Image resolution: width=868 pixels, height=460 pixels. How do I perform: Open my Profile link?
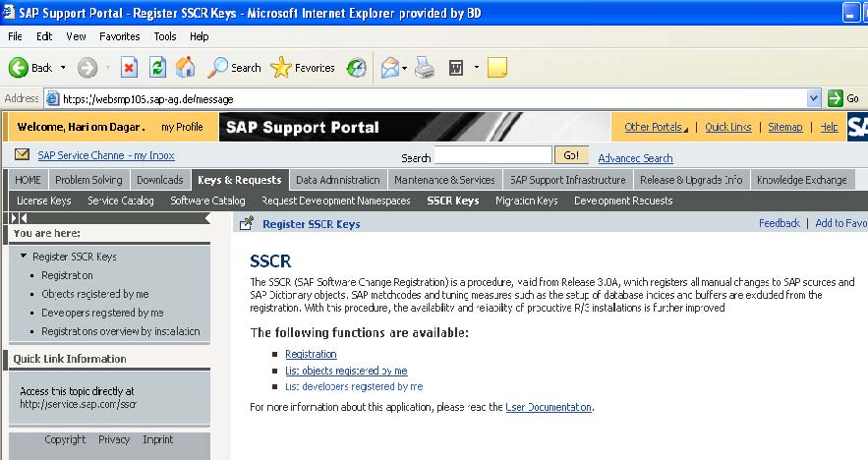(x=182, y=127)
